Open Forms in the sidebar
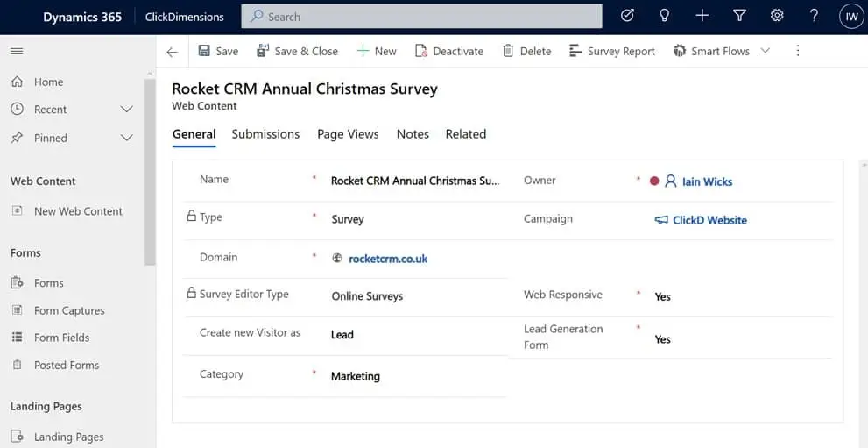Viewport: 868px width, 448px height. tap(49, 283)
